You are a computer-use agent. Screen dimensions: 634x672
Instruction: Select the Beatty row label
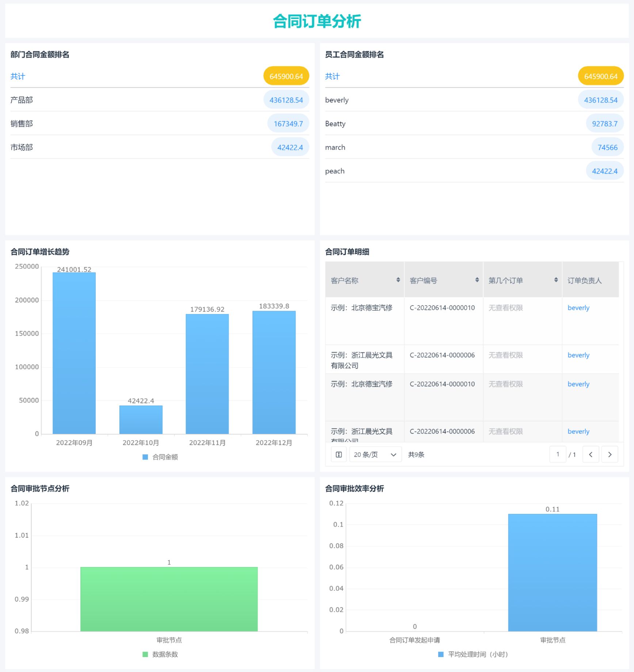[335, 123]
